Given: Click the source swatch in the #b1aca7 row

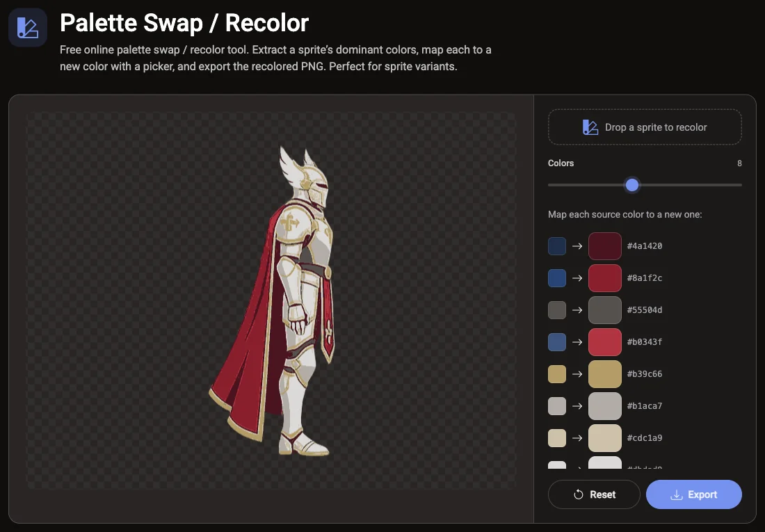Looking at the screenshot, I should (557, 406).
